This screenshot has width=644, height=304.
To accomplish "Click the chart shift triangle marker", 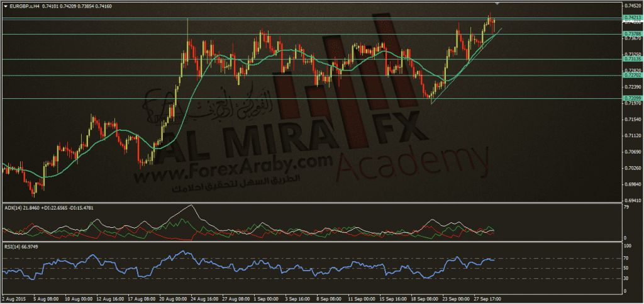I will pos(498,4).
